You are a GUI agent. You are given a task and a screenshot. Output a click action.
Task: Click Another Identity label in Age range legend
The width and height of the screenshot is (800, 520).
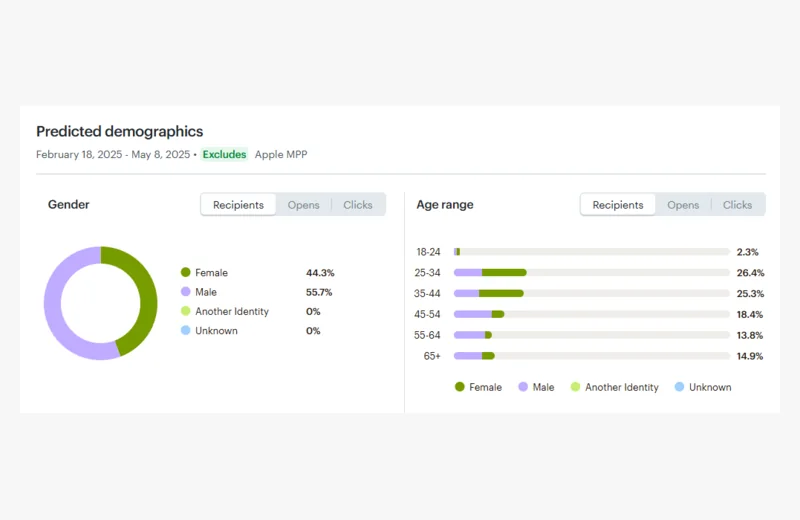[x=621, y=388]
